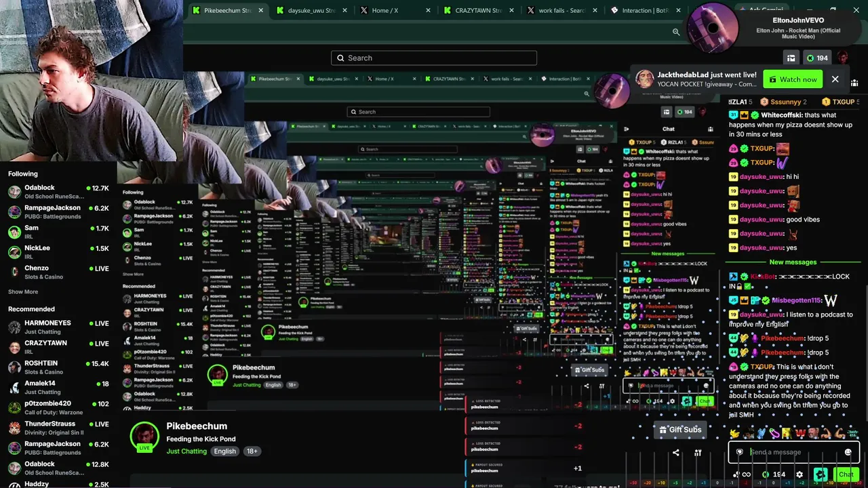Click the channel points infinity icon

[x=746, y=474]
